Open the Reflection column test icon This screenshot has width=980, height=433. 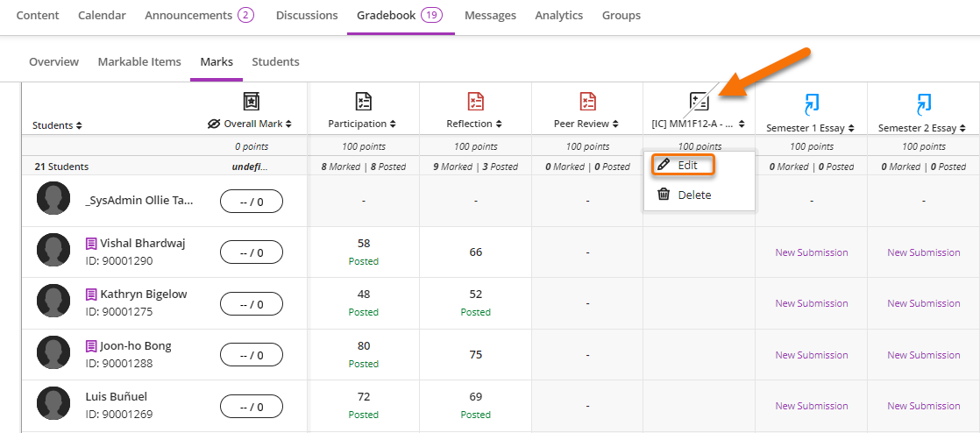coord(476,101)
